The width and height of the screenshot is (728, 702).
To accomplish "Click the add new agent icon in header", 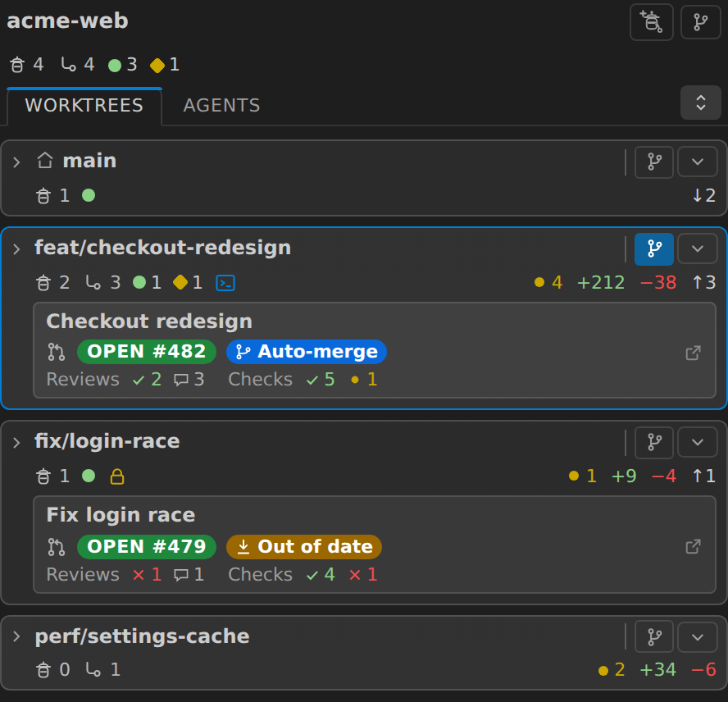I will (652, 22).
